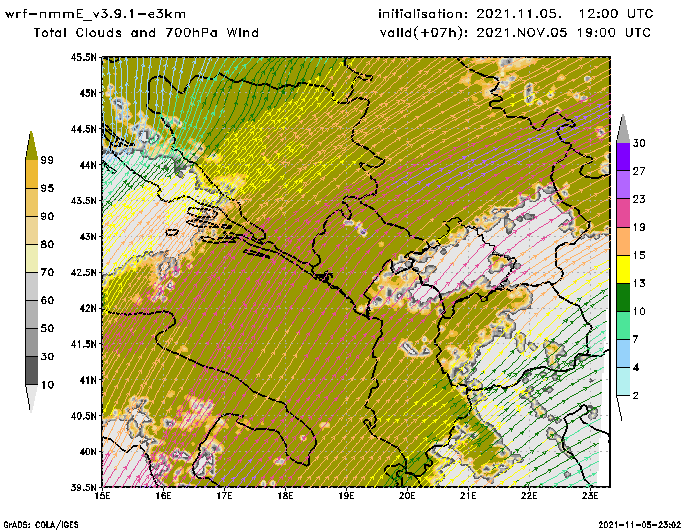Click the light purple 23-27 wind legend swatch
700x530 pixels.
623,185
